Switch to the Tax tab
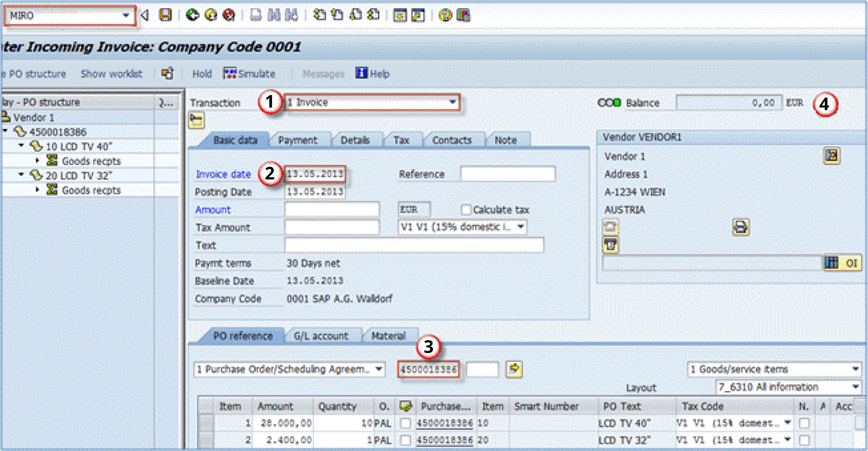 (401, 140)
